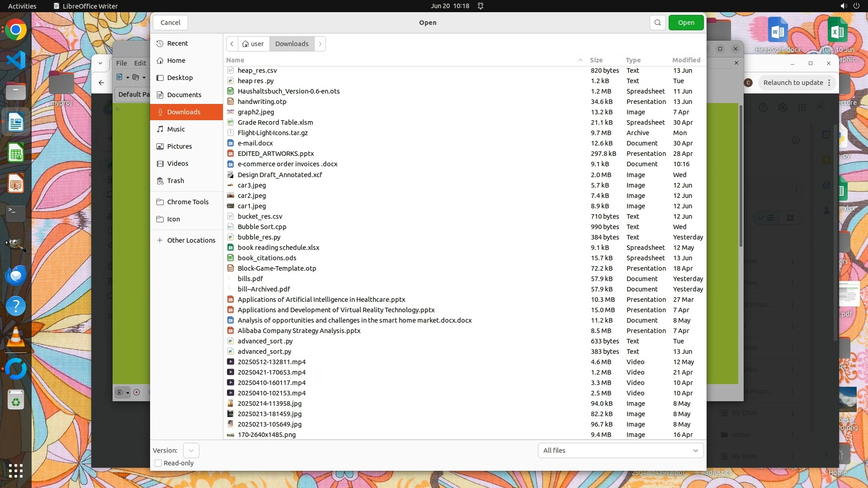This screenshot has height=488, width=868.
Task: Select the Music folder in the sidebar
Action: (176, 129)
